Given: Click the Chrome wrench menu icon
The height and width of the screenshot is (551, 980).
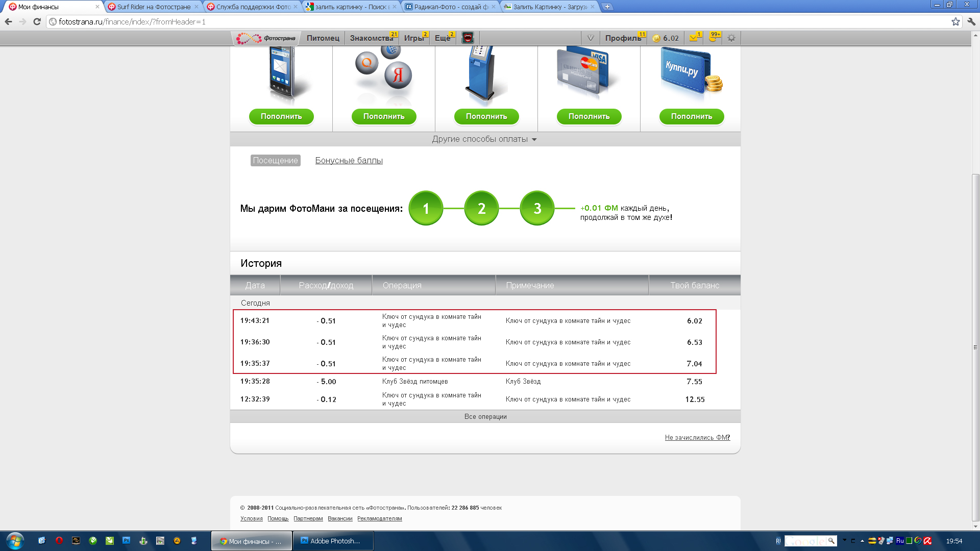Looking at the screenshot, I should 971,21.
